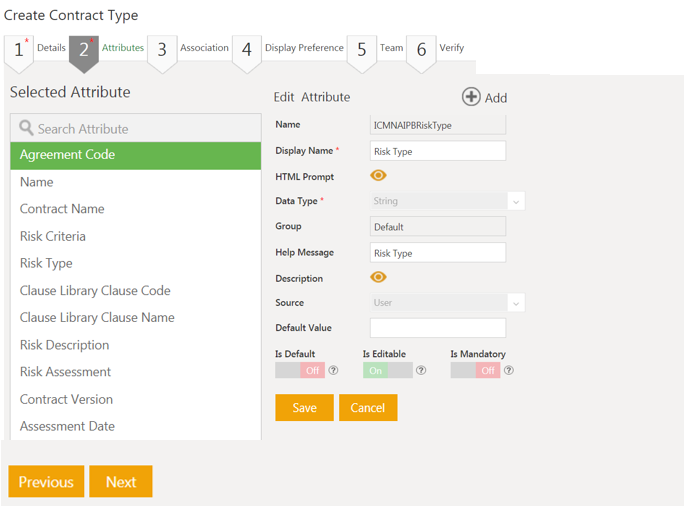Open Is Editable help question icon
684x506 pixels.
click(421, 370)
